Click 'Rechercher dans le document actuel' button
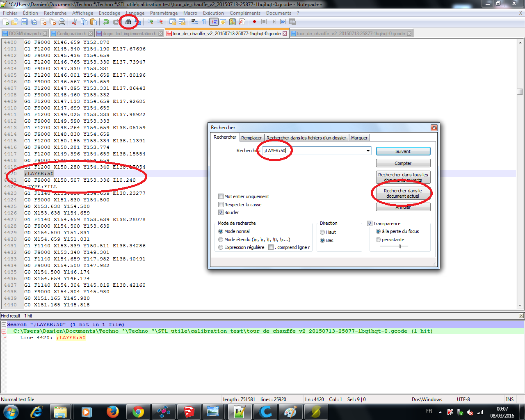 click(403, 194)
